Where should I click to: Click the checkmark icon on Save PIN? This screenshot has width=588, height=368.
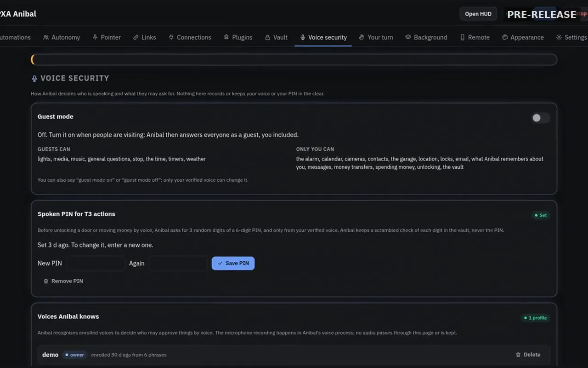tap(220, 263)
